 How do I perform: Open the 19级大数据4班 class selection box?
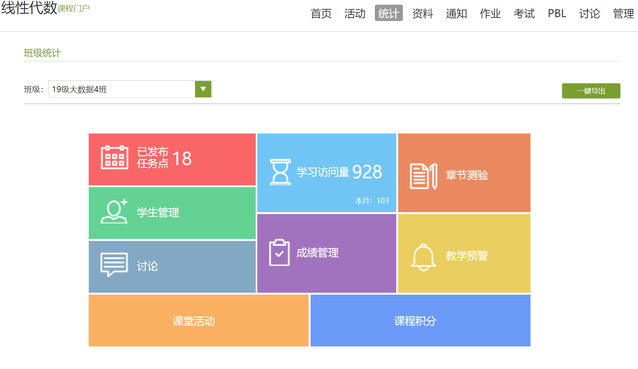(x=130, y=89)
